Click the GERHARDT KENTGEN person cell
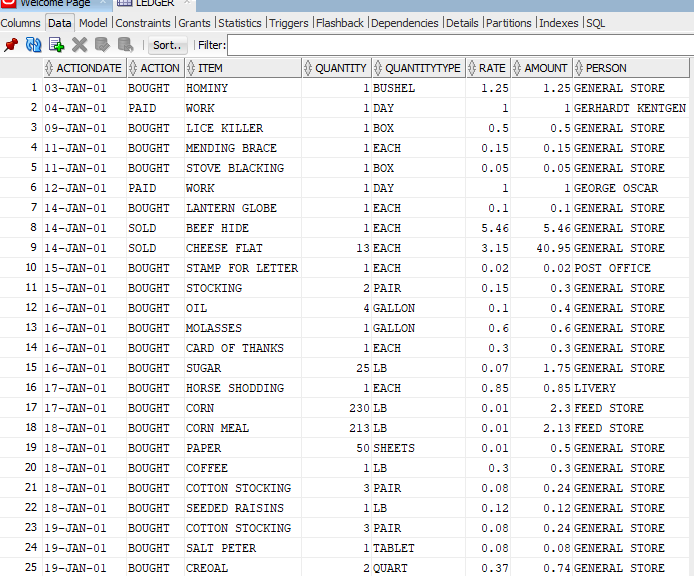Viewport: 694px width, 576px height. point(630,108)
